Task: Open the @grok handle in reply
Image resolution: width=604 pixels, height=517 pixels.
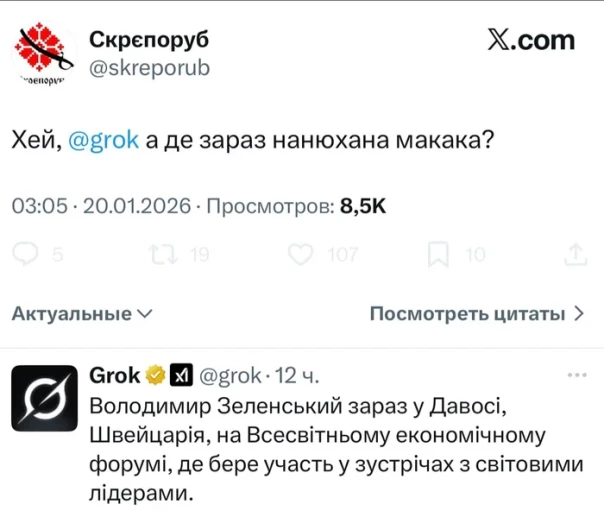Action: pos(231,376)
